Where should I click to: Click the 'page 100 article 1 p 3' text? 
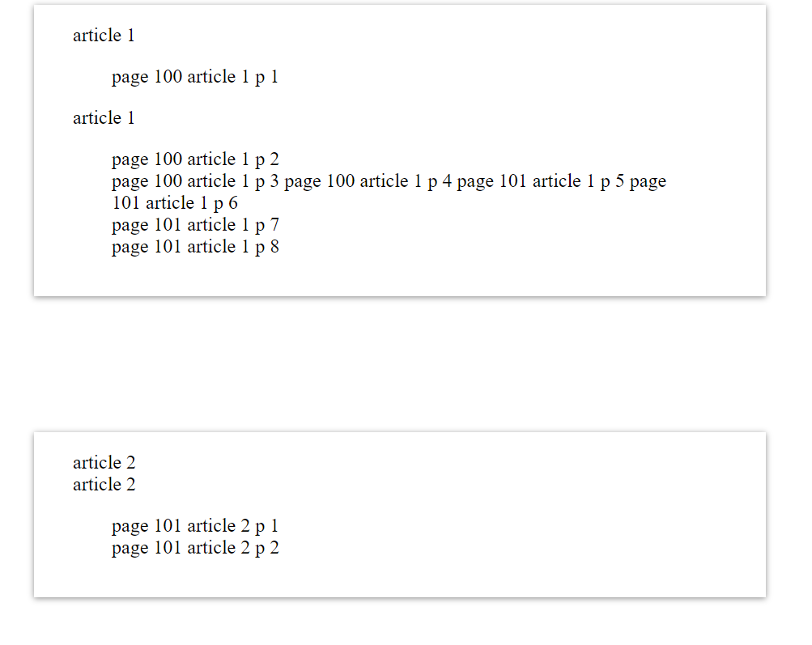point(195,181)
